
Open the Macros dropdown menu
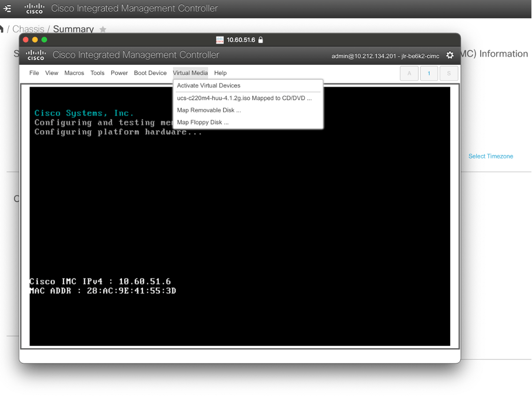click(x=74, y=73)
